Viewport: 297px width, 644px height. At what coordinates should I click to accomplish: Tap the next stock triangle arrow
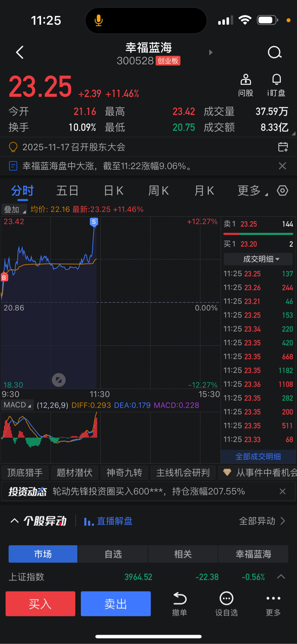point(211,52)
